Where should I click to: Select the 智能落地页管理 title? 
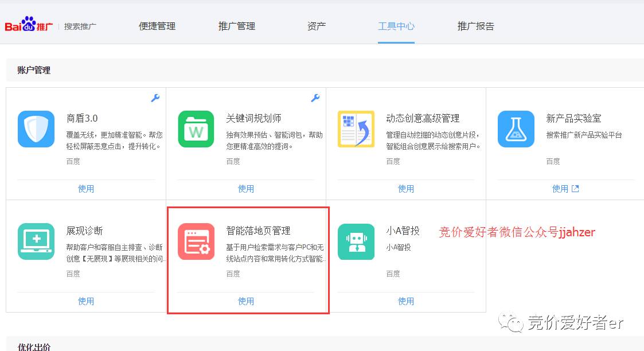click(x=258, y=231)
